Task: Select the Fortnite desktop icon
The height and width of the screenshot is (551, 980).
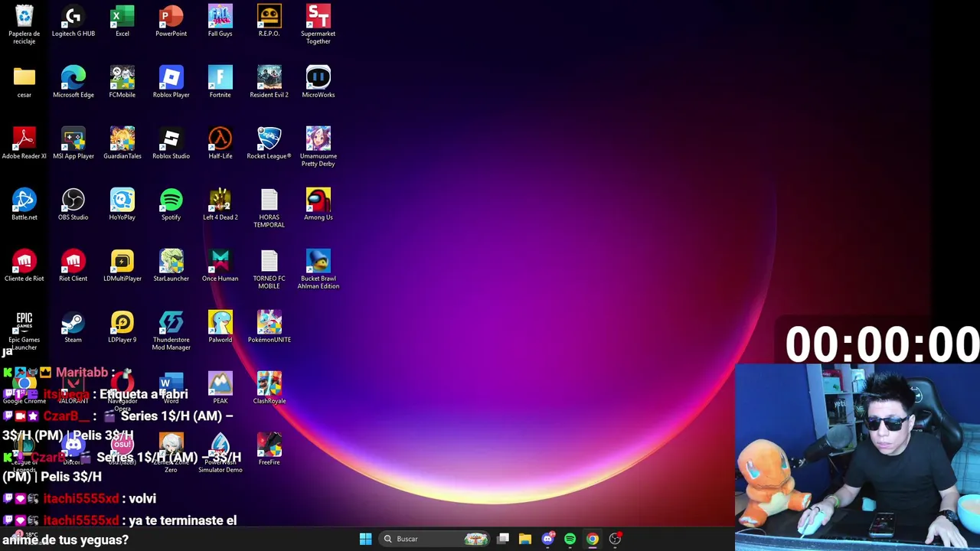Action: pos(220,82)
